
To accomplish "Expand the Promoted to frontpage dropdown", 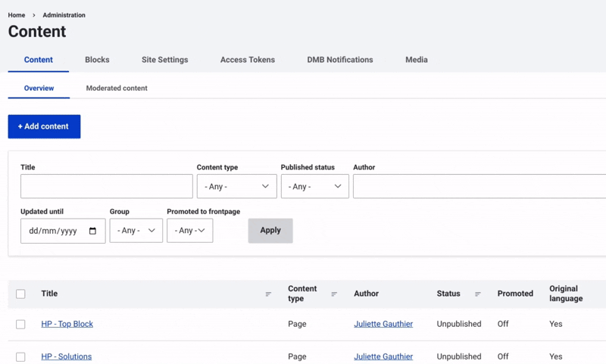I will (189, 231).
